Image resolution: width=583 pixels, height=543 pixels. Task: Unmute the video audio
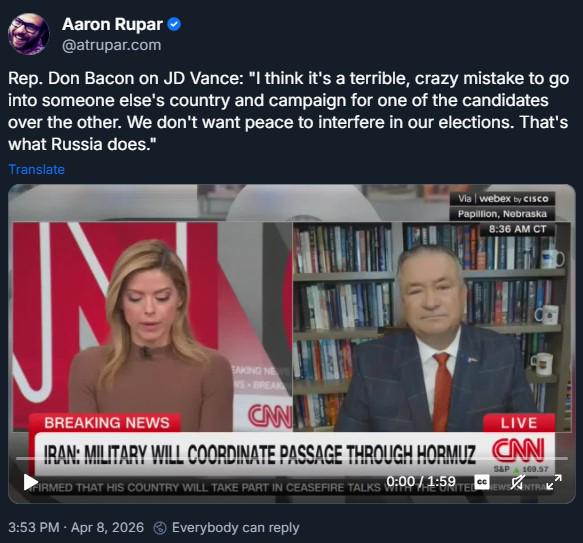[x=518, y=482]
